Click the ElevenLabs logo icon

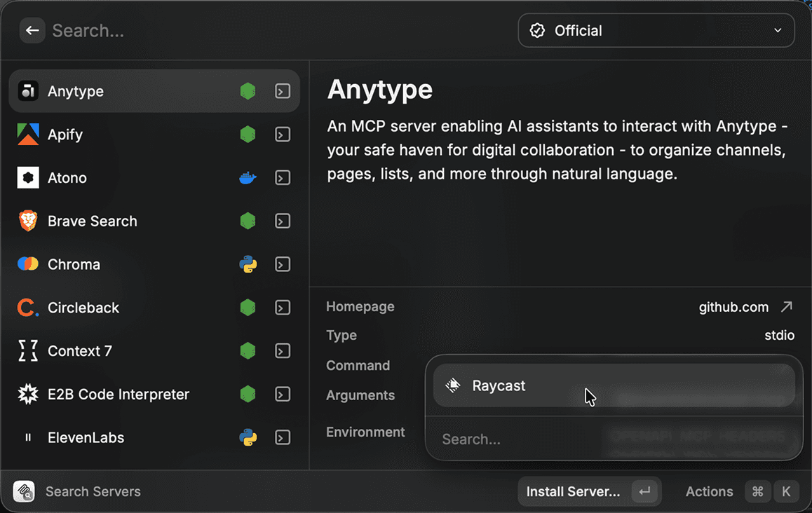pos(28,437)
